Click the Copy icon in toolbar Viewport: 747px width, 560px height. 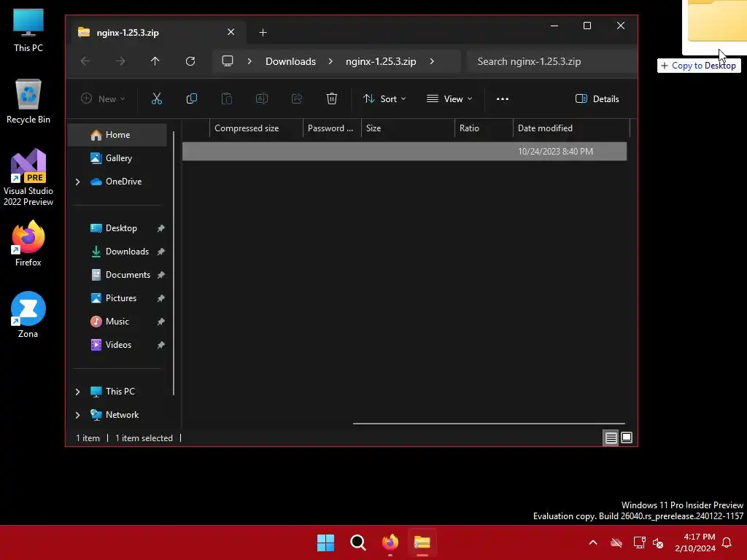192,98
